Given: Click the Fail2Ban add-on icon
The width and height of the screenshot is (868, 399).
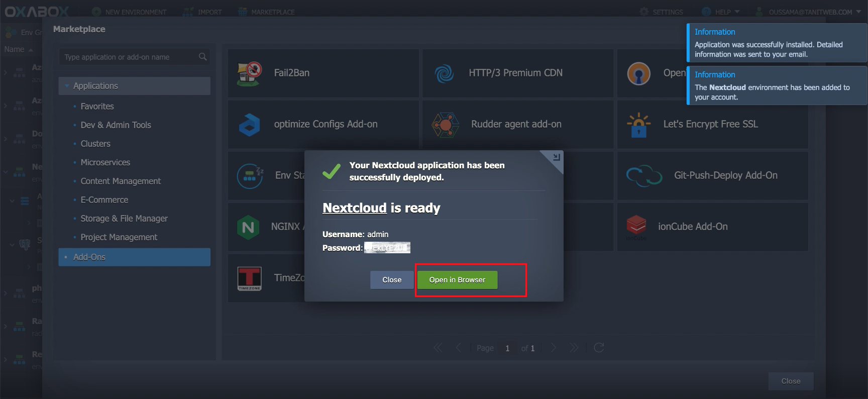Looking at the screenshot, I should coord(249,73).
